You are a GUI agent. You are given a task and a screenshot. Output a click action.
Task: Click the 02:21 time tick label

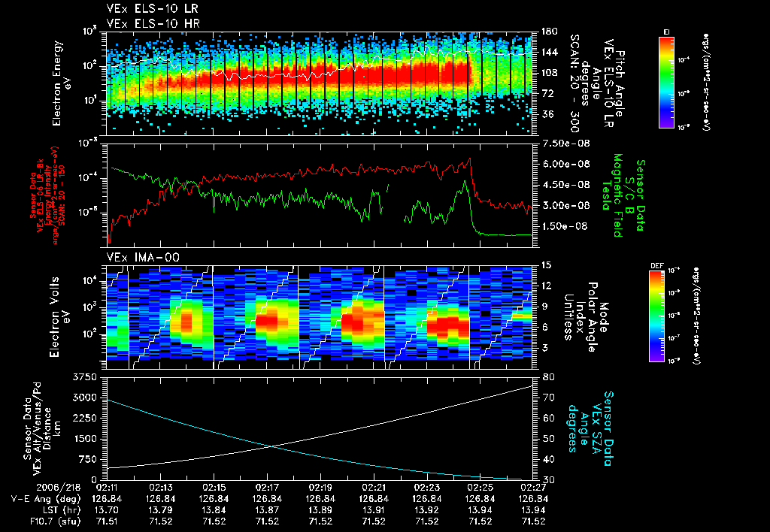click(374, 488)
